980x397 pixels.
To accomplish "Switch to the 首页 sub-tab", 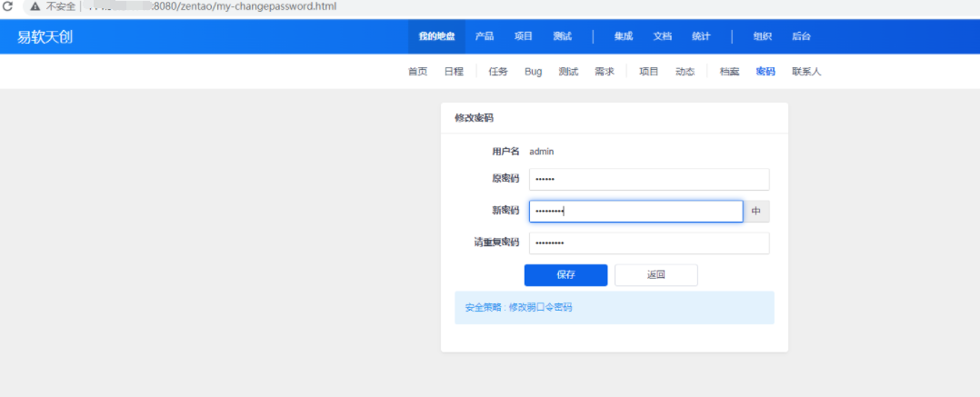I will coord(417,72).
